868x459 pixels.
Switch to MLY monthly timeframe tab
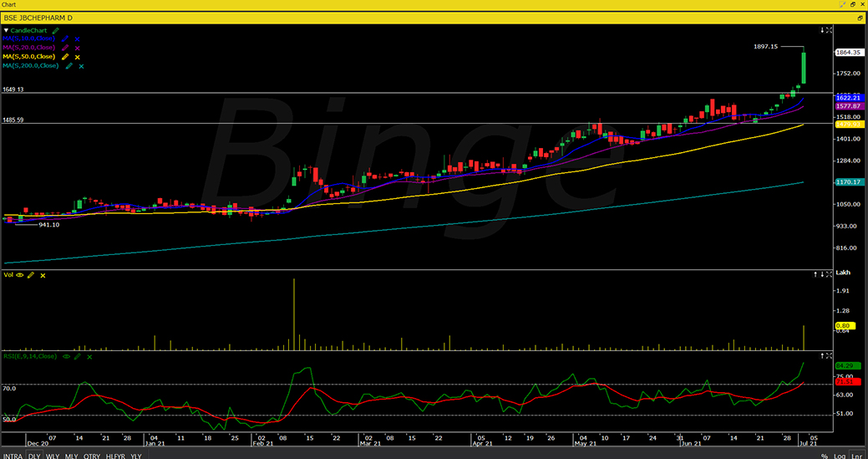pos(71,456)
